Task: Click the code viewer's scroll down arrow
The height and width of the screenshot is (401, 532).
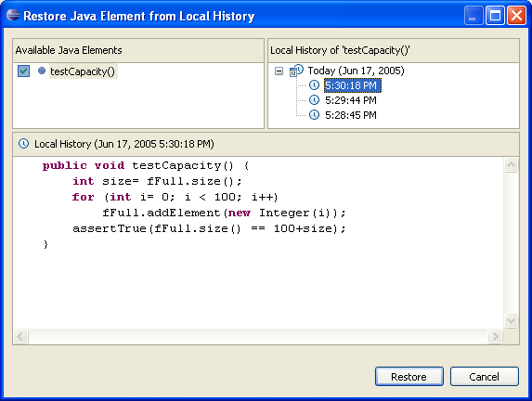Action: [x=511, y=320]
